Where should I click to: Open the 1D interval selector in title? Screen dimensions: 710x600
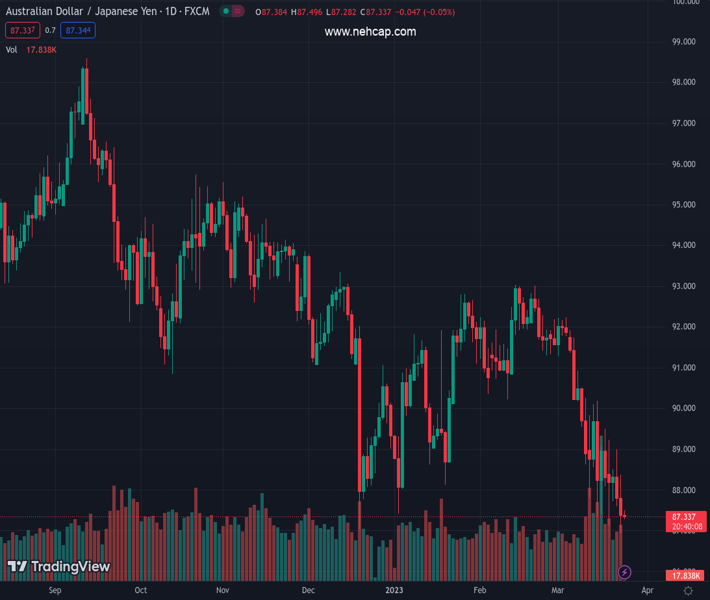coord(168,12)
